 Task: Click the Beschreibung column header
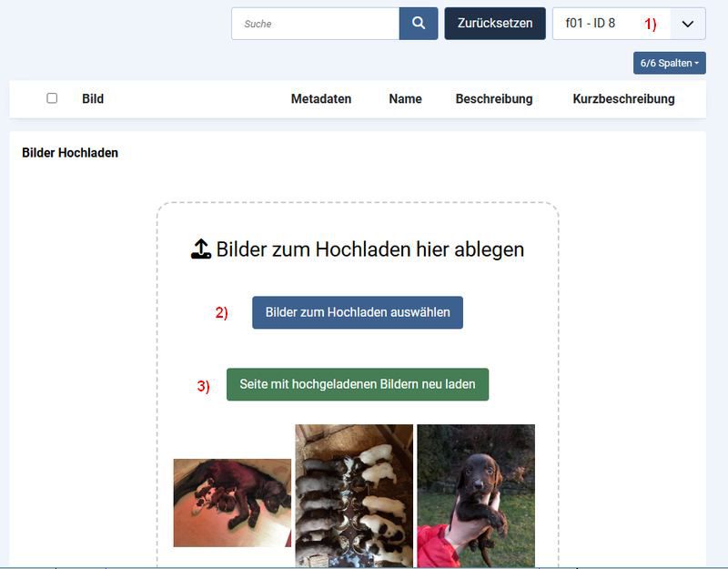[494, 98]
